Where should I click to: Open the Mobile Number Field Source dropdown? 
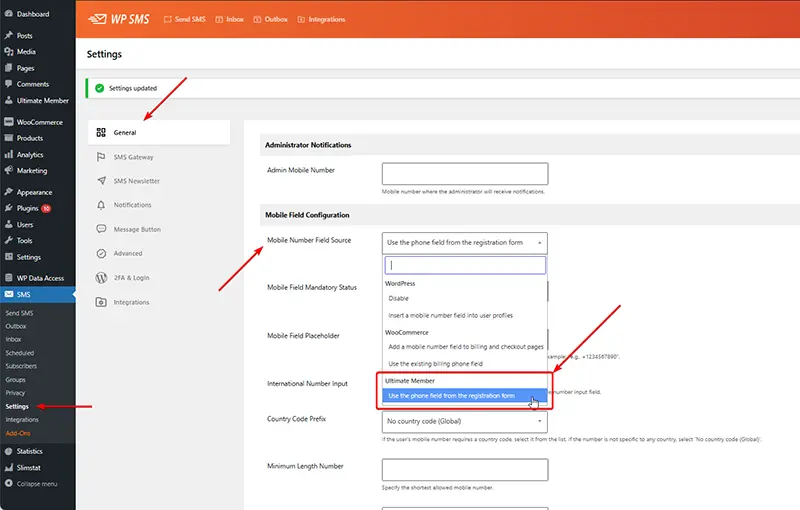tap(465, 242)
